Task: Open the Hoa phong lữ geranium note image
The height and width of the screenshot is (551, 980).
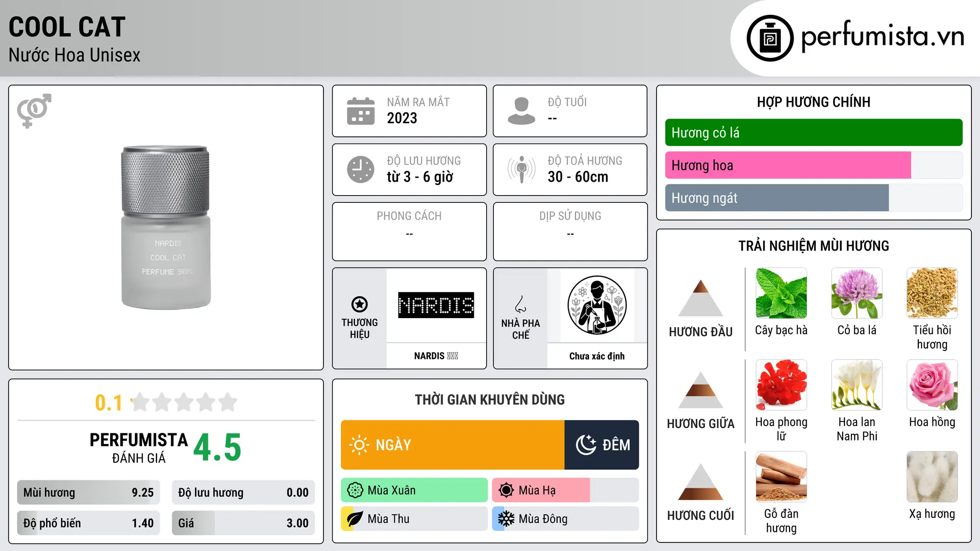Action: pos(781,385)
